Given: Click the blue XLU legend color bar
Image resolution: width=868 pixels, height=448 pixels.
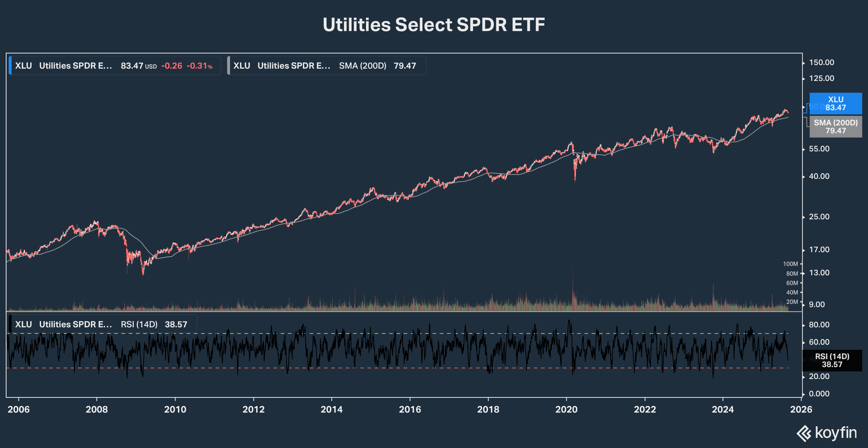Looking at the screenshot, I should coord(10,65).
